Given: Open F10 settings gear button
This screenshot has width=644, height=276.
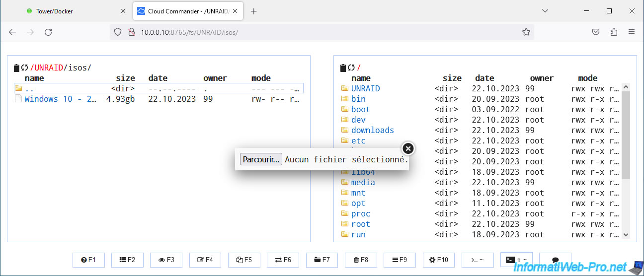Looking at the screenshot, I should point(438,260).
